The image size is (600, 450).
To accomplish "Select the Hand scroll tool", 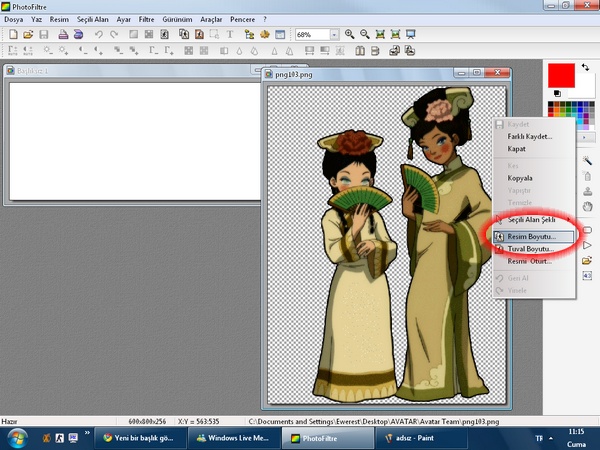I will pos(587,207).
